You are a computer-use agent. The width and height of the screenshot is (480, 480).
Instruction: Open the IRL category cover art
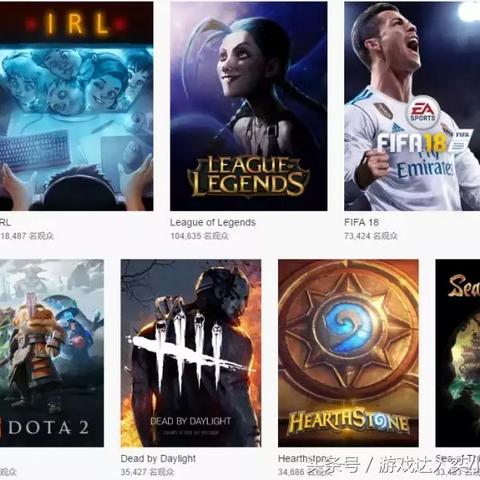76,106
